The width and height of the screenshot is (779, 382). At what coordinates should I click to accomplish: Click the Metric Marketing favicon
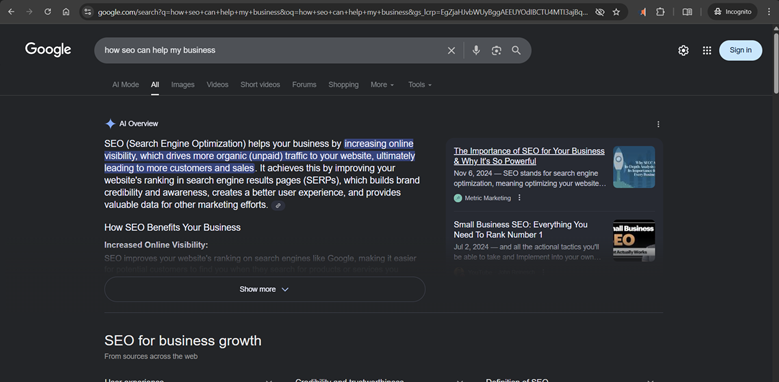click(458, 198)
